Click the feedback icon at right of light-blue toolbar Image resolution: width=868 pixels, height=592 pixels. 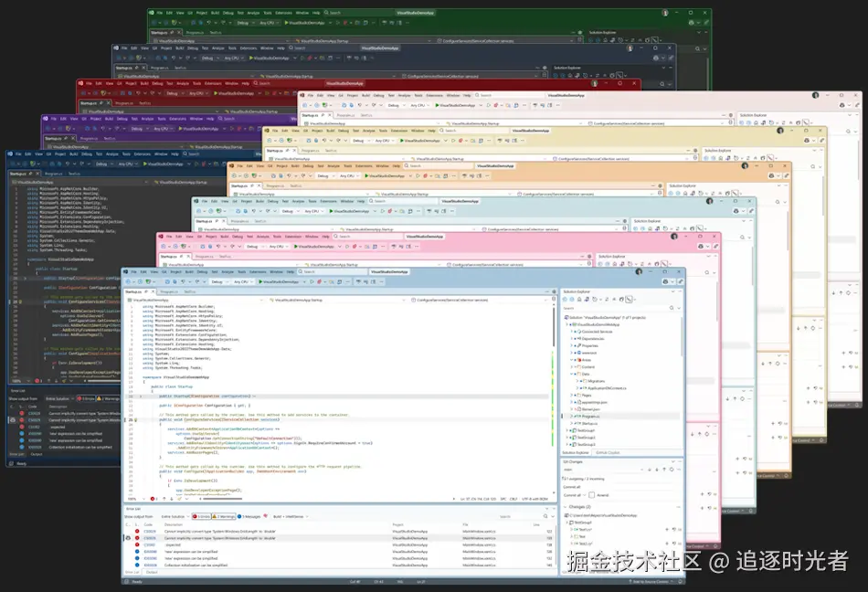(x=681, y=281)
